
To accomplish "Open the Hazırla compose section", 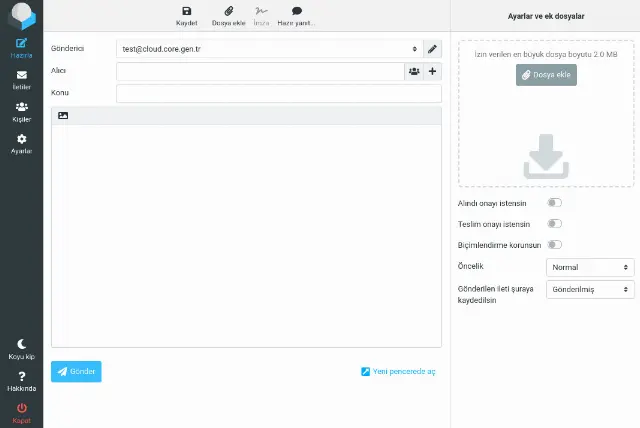I will (21, 48).
